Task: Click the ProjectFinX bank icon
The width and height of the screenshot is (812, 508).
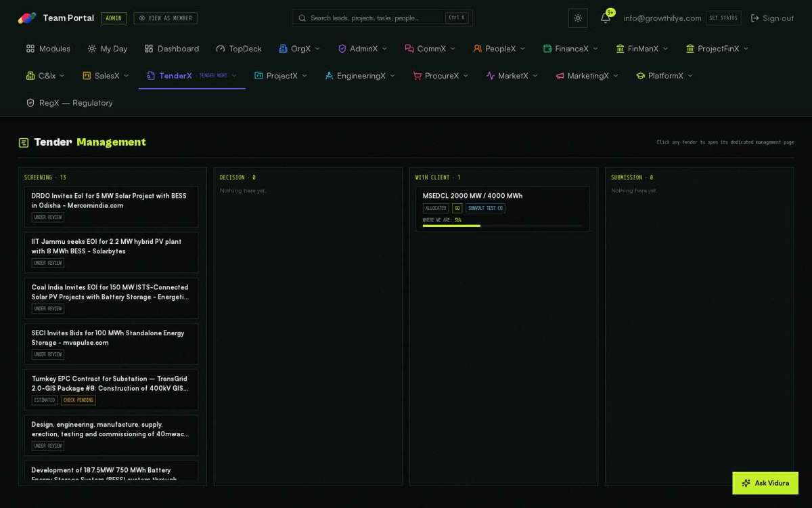Action: click(690, 49)
